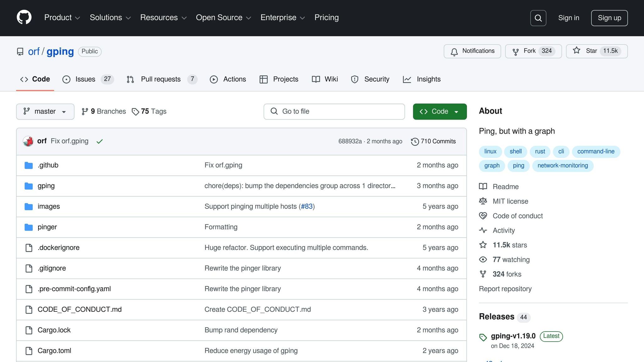This screenshot has height=362, width=644.
Task: Click the GitHub Octocat logo
Action: tap(24, 18)
